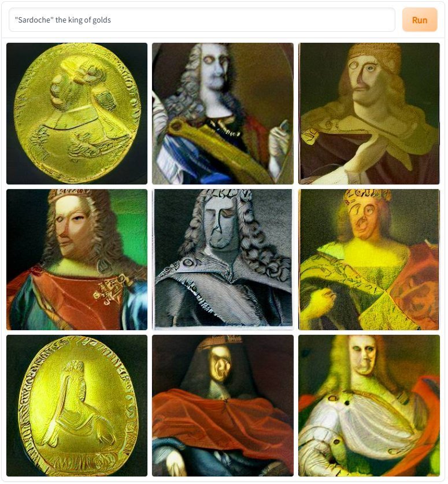Click the empty area right of the prompt text
This screenshot has height=484, width=448.
pos(253,20)
